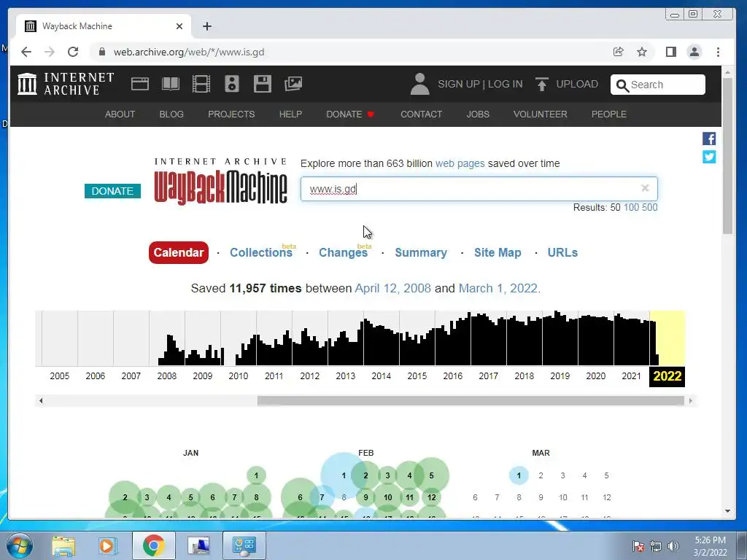Click the Upload arrow icon
The image size is (747, 560).
(542, 85)
